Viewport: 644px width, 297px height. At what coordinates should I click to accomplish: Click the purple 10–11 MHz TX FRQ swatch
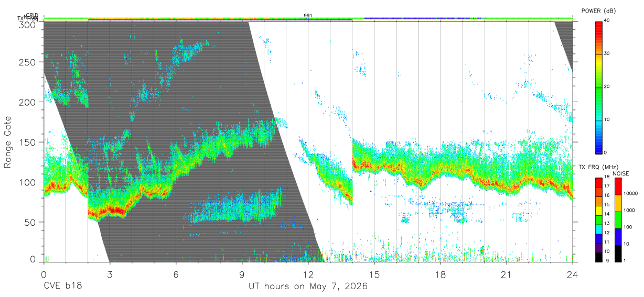point(598,247)
